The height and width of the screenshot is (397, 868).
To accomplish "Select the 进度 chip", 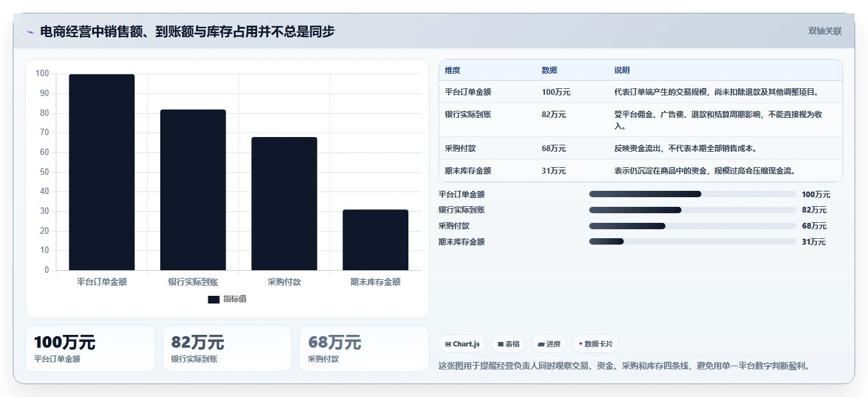I will point(549,344).
